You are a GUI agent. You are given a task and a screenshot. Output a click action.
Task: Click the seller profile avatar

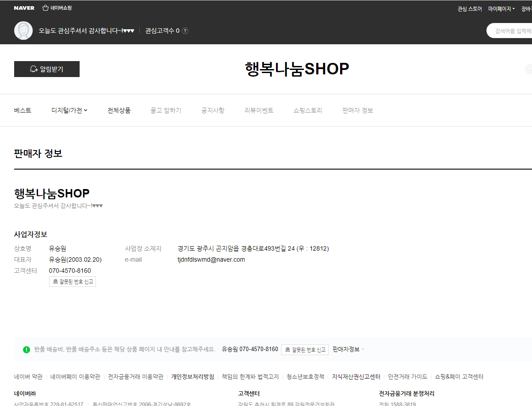point(23,31)
